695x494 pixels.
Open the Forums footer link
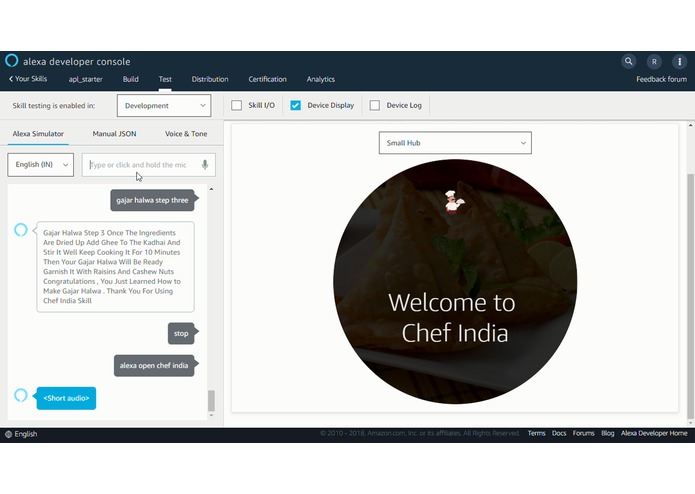pos(583,433)
